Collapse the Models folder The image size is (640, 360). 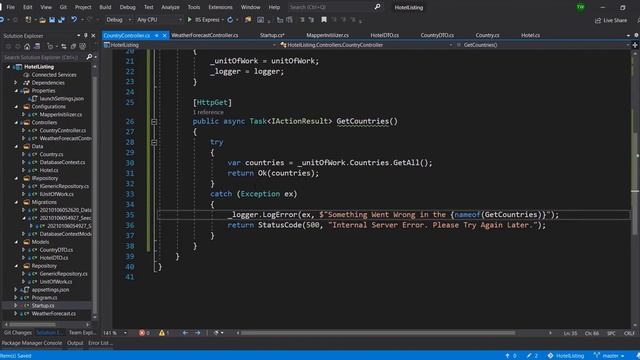pos(16,242)
